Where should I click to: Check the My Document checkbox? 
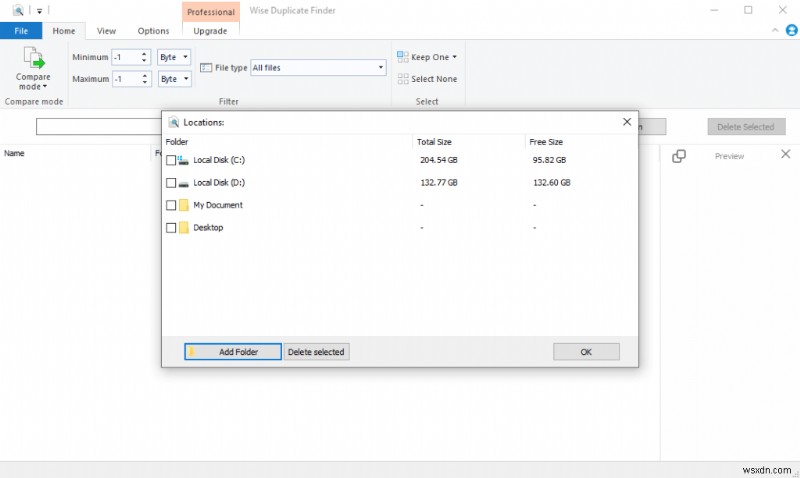click(x=171, y=205)
